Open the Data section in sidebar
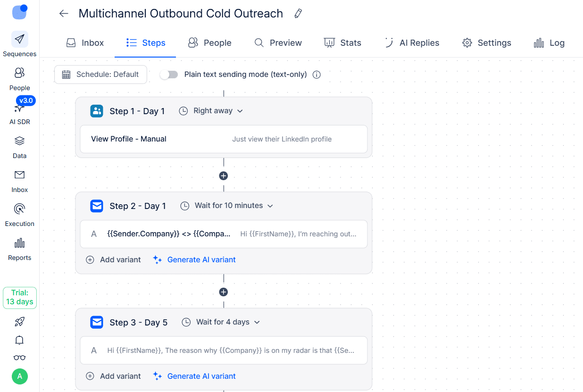The height and width of the screenshot is (392, 583). pyautogui.click(x=19, y=147)
